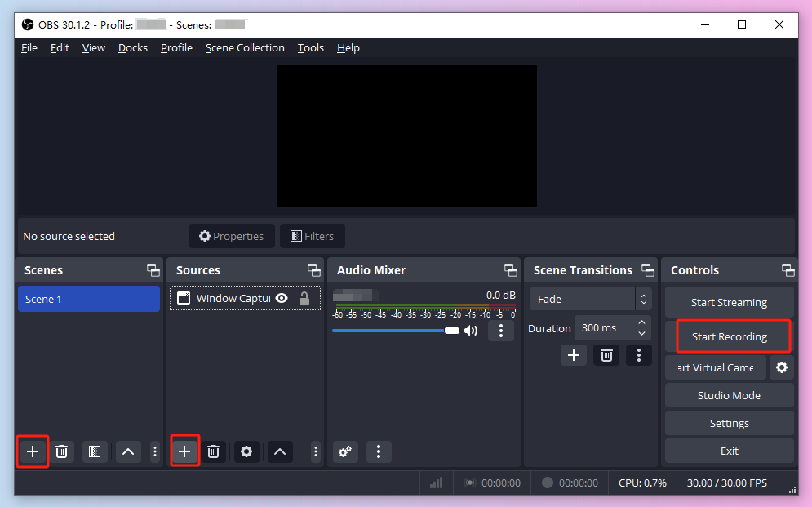The height and width of the screenshot is (507, 812).
Task: Move source up with arrow icon
Action: tap(280, 451)
